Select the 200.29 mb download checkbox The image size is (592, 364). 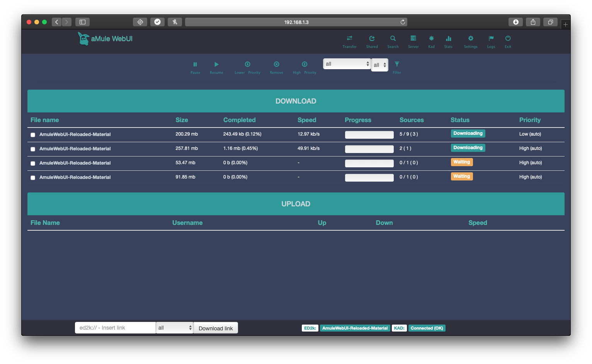coord(33,135)
